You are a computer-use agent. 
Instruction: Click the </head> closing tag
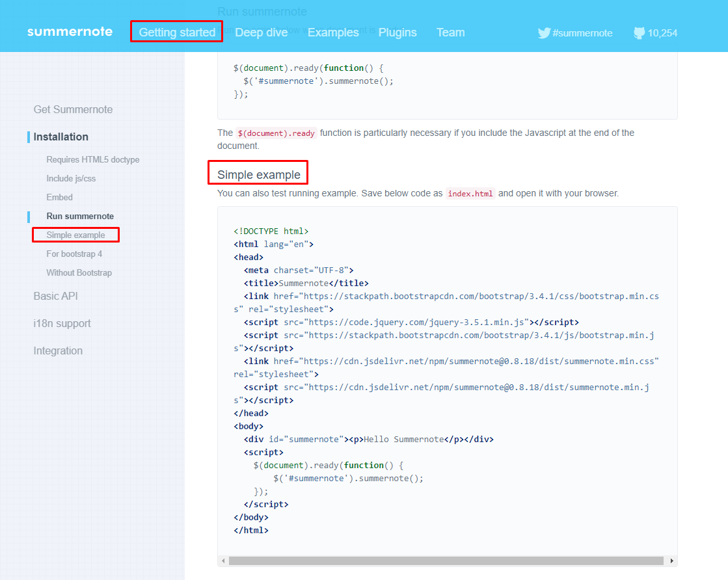click(x=251, y=413)
